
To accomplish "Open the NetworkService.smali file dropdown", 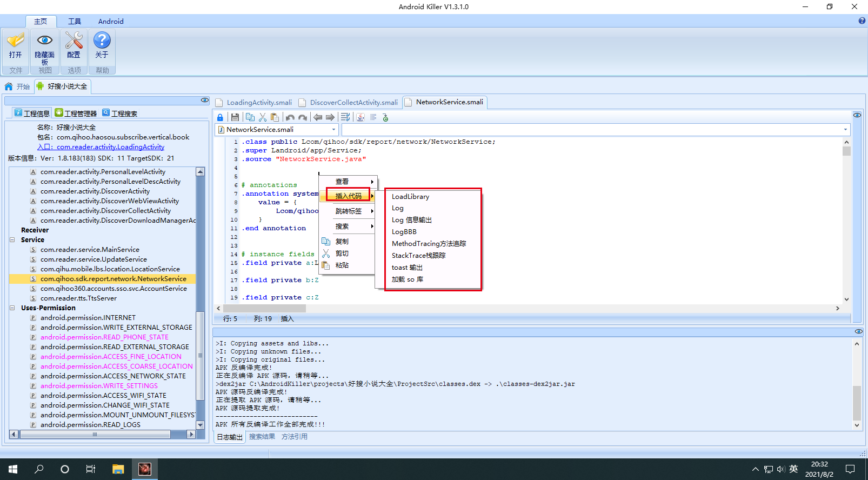I will [x=333, y=130].
